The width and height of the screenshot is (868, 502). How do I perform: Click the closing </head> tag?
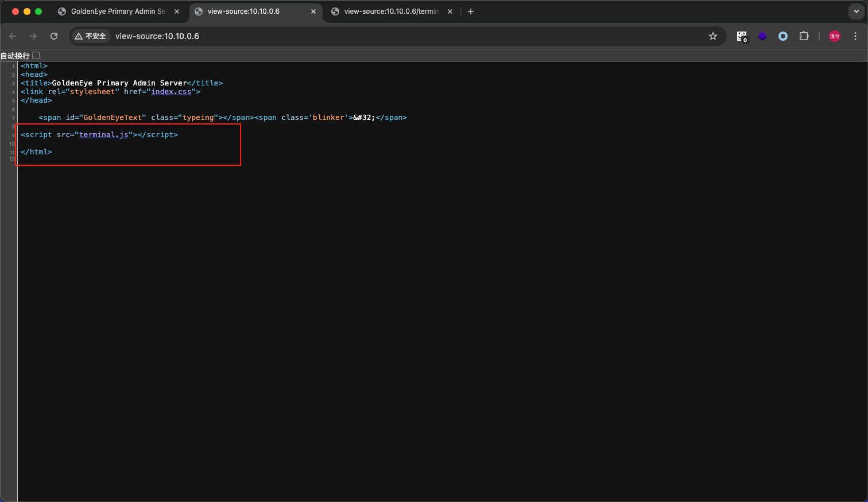[x=36, y=100]
